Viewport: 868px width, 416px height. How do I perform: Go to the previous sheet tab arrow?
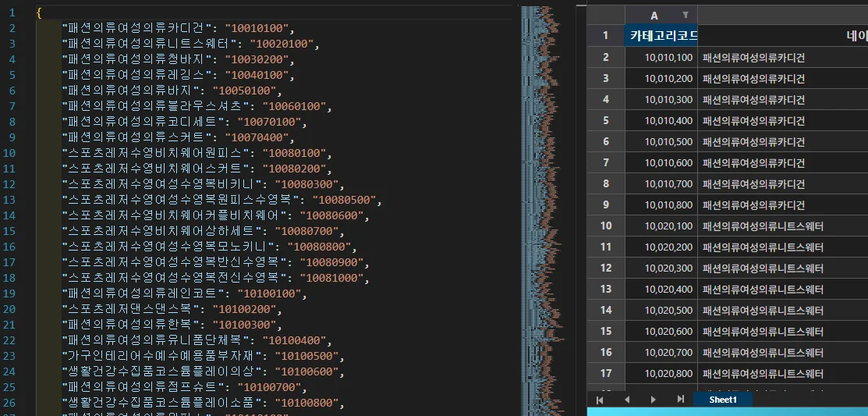(x=626, y=400)
